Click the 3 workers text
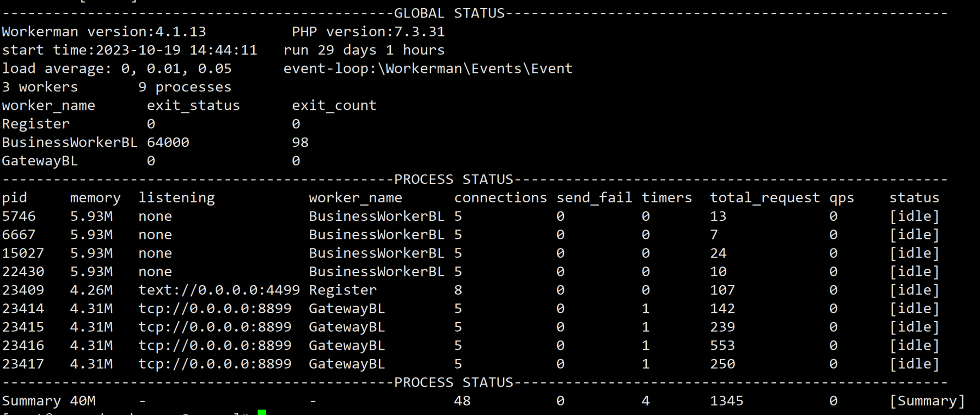 (x=40, y=87)
